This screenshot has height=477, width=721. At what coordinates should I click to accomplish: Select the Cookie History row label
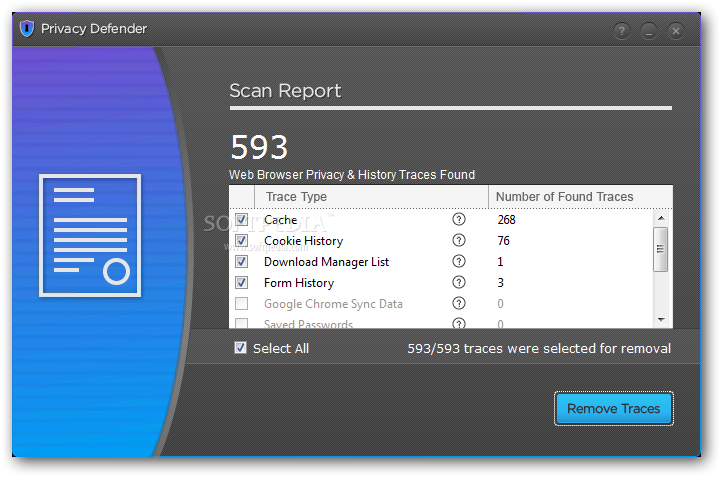pyautogui.click(x=303, y=241)
